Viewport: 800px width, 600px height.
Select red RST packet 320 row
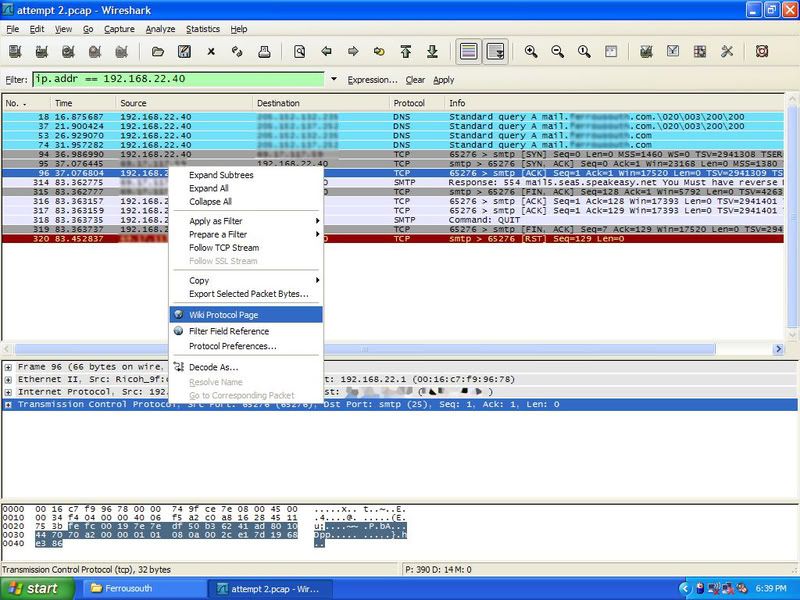(x=393, y=239)
